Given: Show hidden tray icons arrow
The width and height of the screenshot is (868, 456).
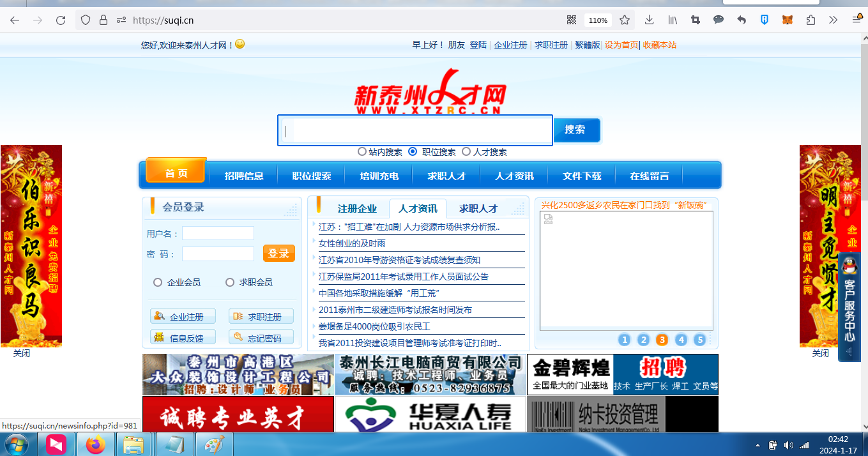Looking at the screenshot, I should (758, 445).
